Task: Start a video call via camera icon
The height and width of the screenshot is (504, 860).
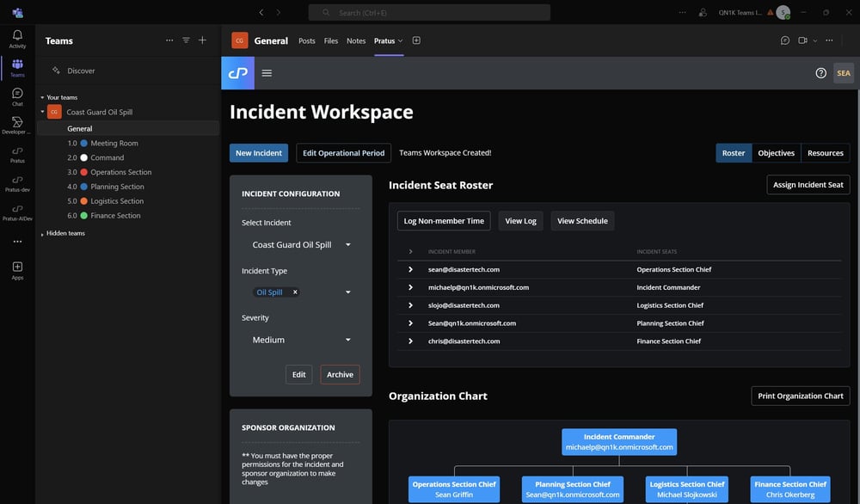Action: (x=803, y=40)
